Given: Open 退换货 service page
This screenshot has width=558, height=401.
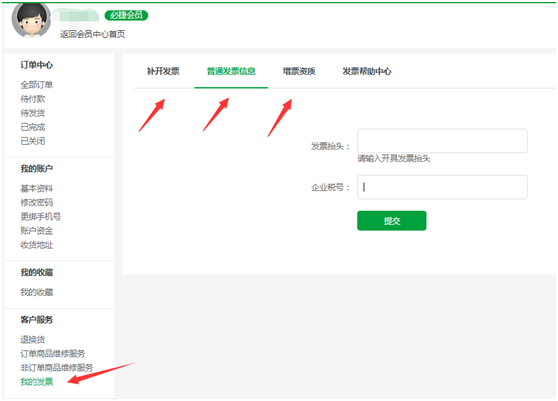Looking at the screenshot, I should tap(33, 339).
